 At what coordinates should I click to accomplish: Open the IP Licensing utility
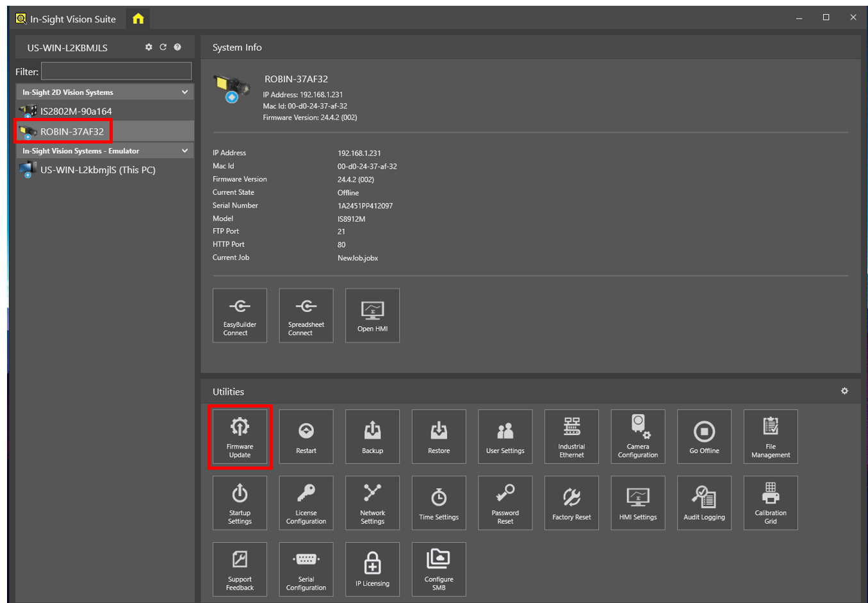(x=372, y=569)
